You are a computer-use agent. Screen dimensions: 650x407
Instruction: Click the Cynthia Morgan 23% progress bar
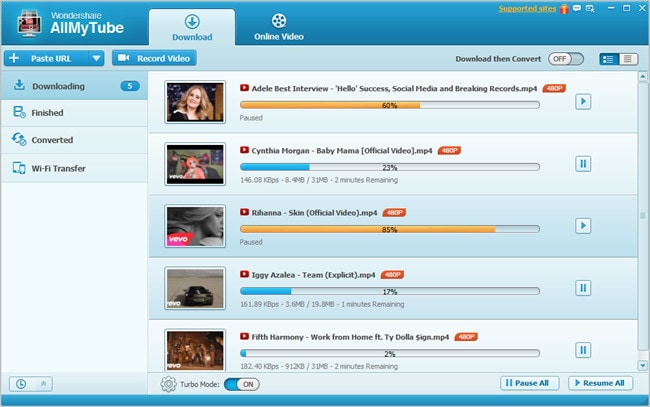click(390, 167)
